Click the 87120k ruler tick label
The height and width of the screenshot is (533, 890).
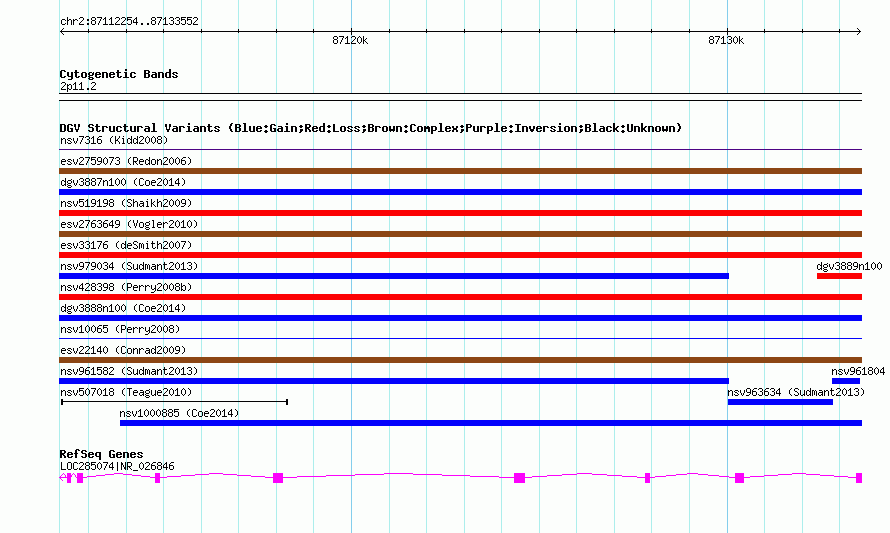350,40
